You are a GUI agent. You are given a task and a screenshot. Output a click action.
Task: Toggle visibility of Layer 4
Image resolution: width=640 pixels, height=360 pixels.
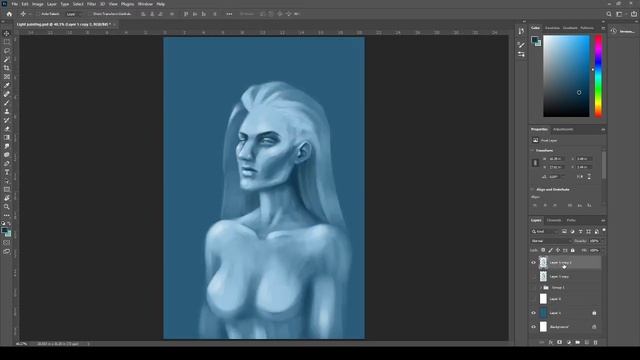[x=533, y=299]
